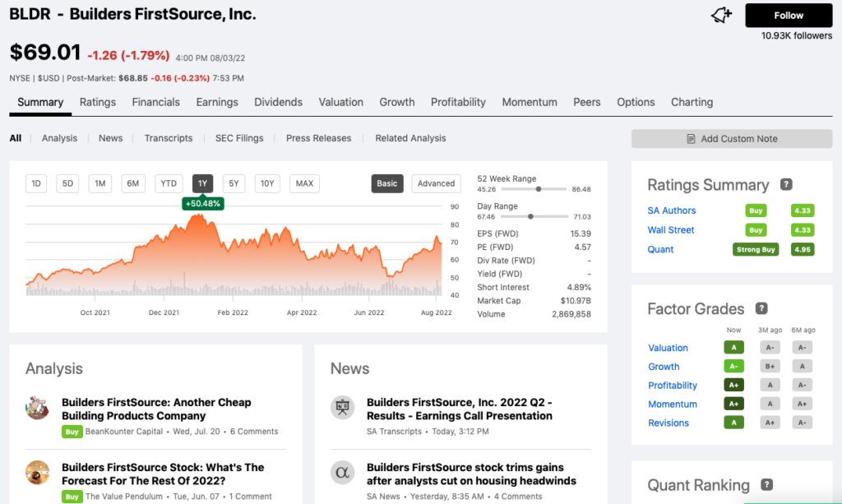The image size is (842, 504).
Task: Open the Dividends tab
Action: [278, 102]
